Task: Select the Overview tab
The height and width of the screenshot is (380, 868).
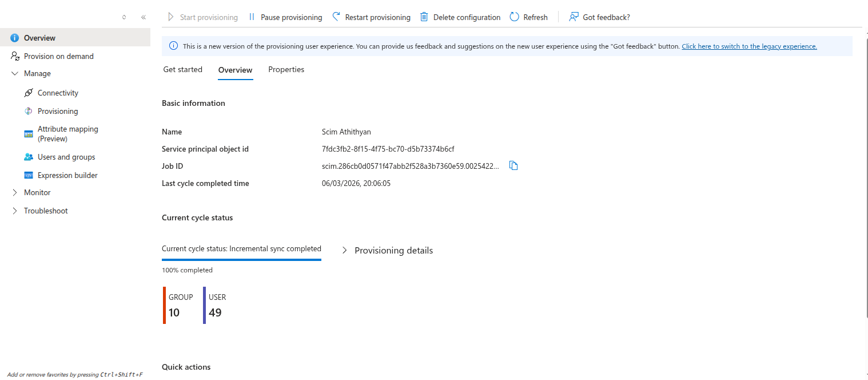Action: [x=235, y=70]
